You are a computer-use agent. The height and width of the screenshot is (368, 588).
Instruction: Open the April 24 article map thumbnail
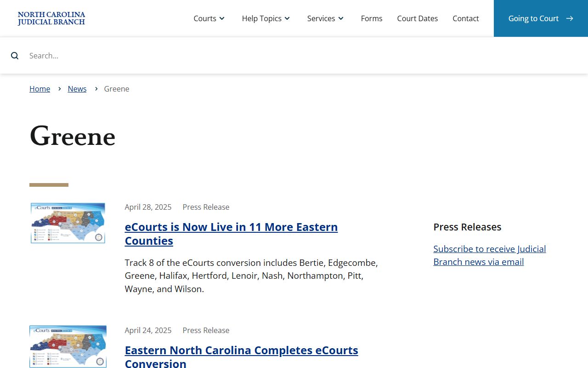(x=68, y=346)
